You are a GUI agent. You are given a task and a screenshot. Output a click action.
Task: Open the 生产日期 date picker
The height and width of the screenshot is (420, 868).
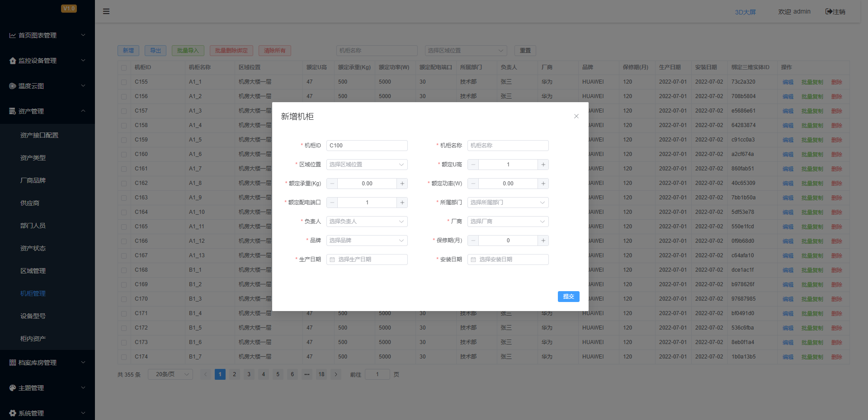click(367, 260)
